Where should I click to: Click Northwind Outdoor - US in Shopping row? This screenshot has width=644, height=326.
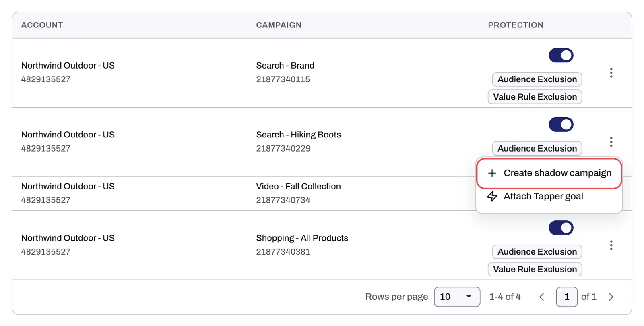coord(68,238)
